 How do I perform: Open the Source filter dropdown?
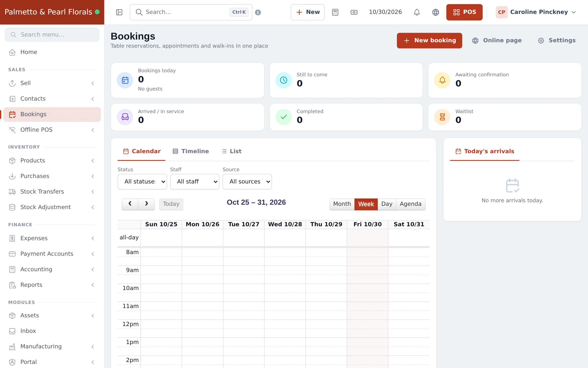tap(247, 182)
